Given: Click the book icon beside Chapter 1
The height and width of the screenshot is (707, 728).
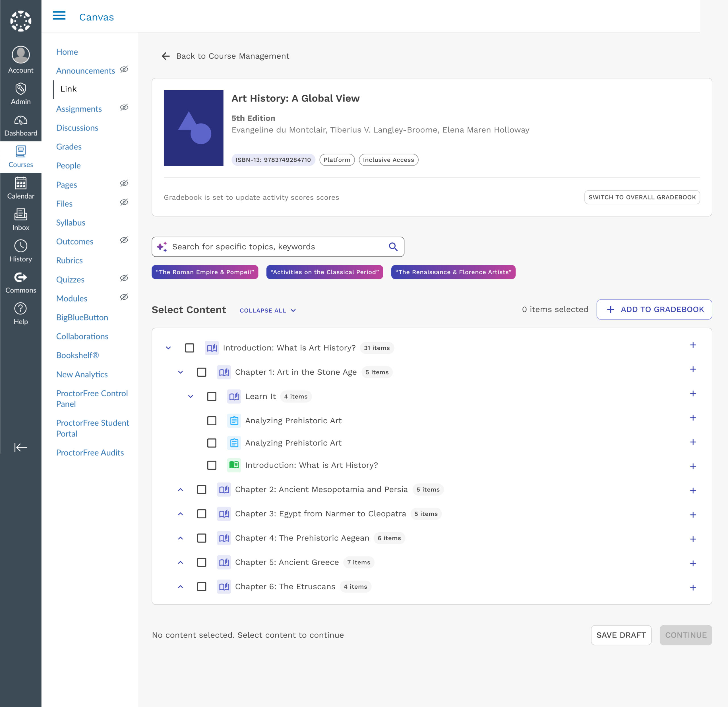Looking at the screenshot, I should [x=224, y=372].
